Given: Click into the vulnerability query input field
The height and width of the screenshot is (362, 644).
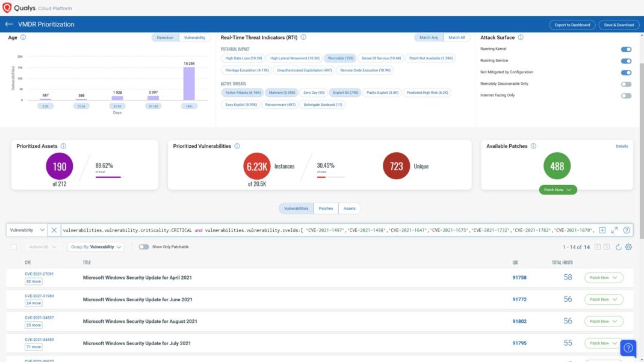Looking at the screenshot, I should pyautogui.click(x=329, y=230).
